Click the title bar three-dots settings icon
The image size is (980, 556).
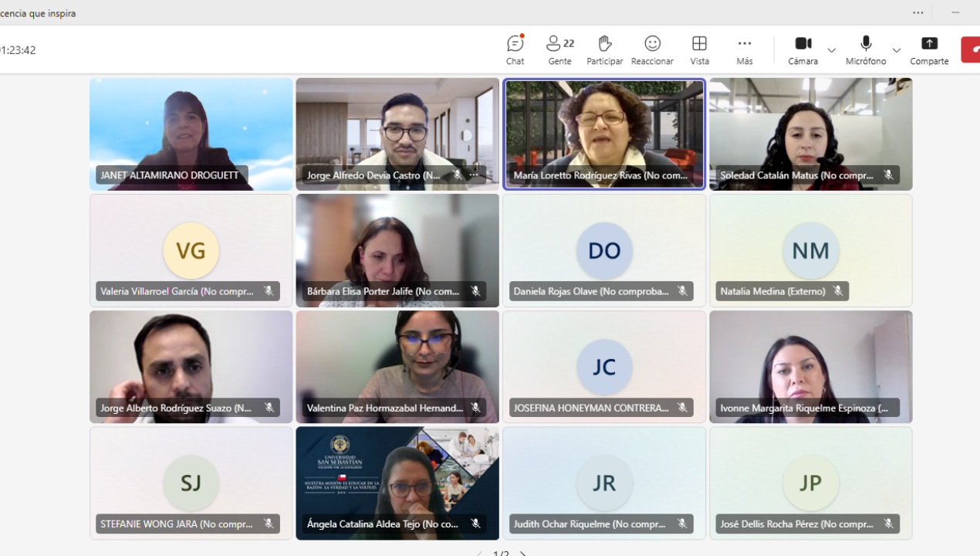pos(917,12)
